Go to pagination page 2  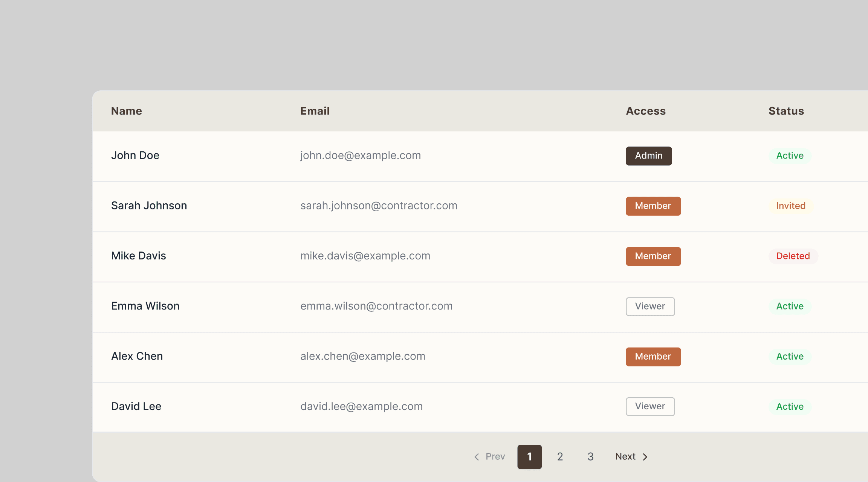pyautogui.click(x=560, y=457)
